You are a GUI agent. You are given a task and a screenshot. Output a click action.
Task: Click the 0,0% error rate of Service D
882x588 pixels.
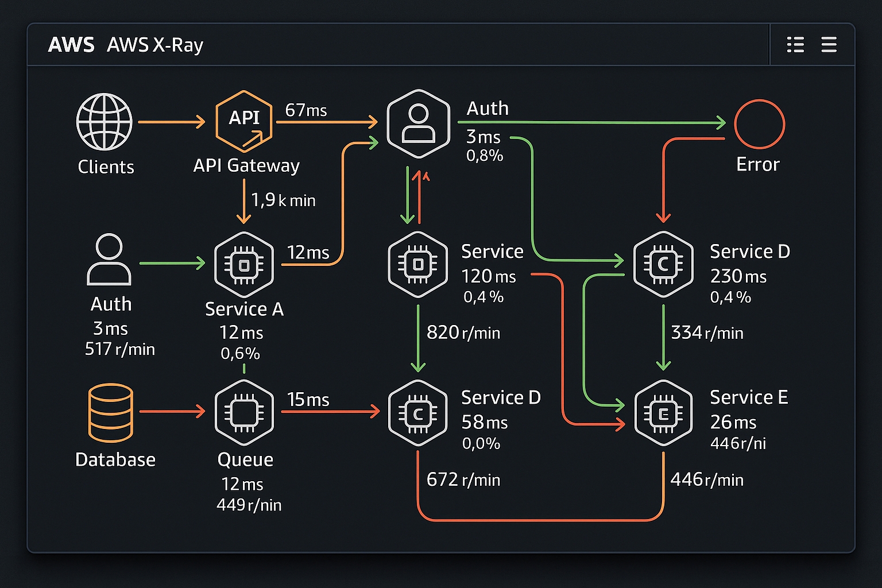(481, 443)
